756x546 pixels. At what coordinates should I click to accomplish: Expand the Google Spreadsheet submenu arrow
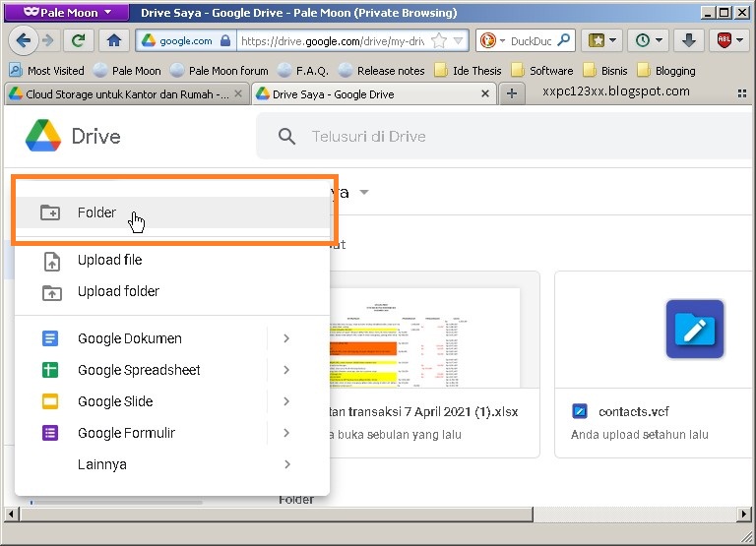click(x=286, y=370)
